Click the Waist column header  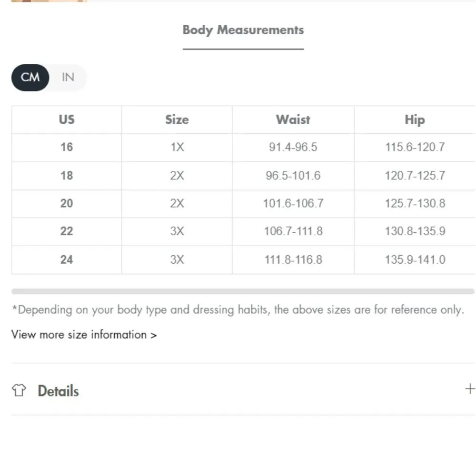(x=293, y=119)
